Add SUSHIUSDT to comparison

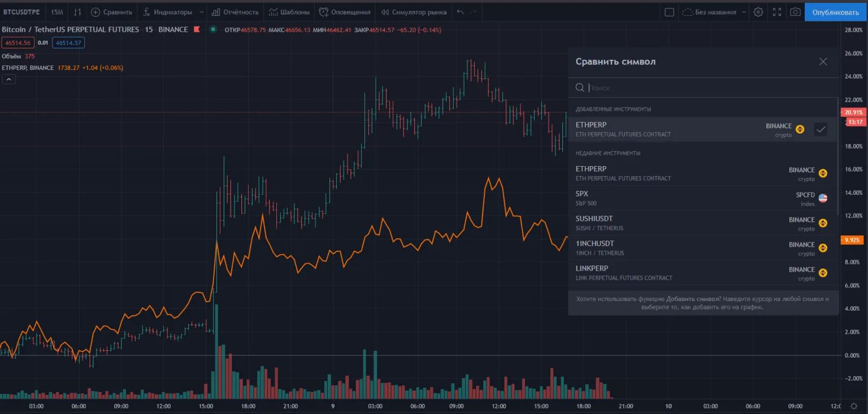702,223
